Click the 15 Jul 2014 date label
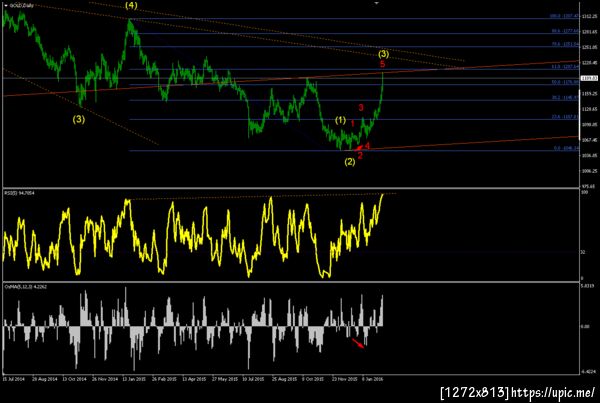The image size is (600, 403). pyautogui.click(x=14, y=379)
